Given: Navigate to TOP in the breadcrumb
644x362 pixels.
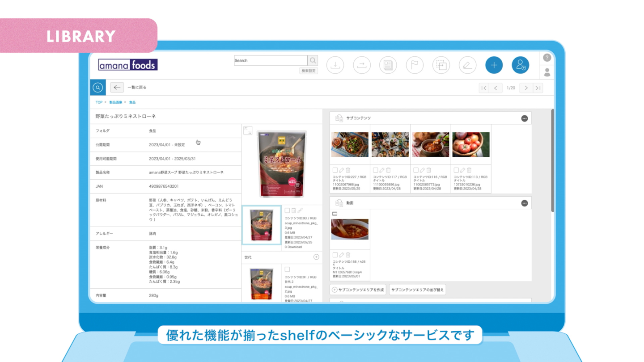Looking at the screenshot, I should coord(99,102).
